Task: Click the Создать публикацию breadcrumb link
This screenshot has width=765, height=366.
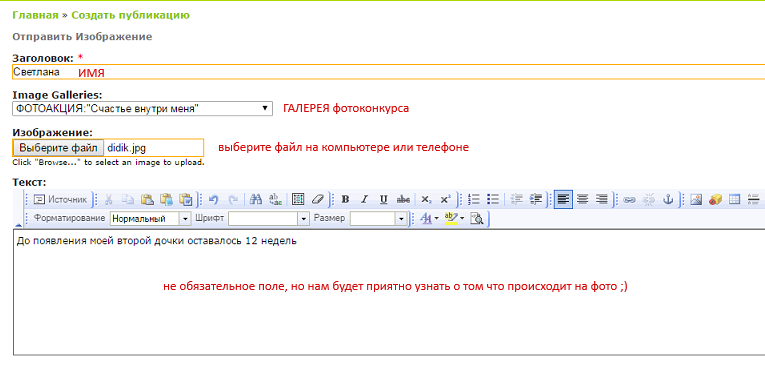Action: tap(130, 15)
